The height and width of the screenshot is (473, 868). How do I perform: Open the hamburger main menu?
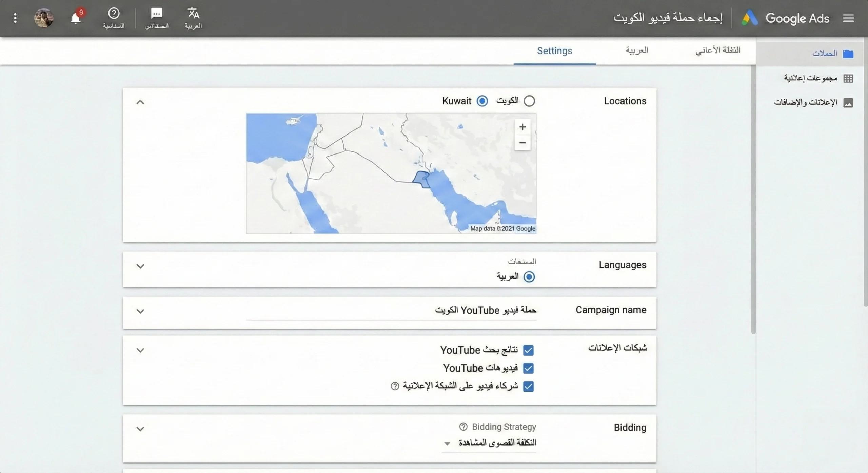pyautogui.click(x=848, y=18)
